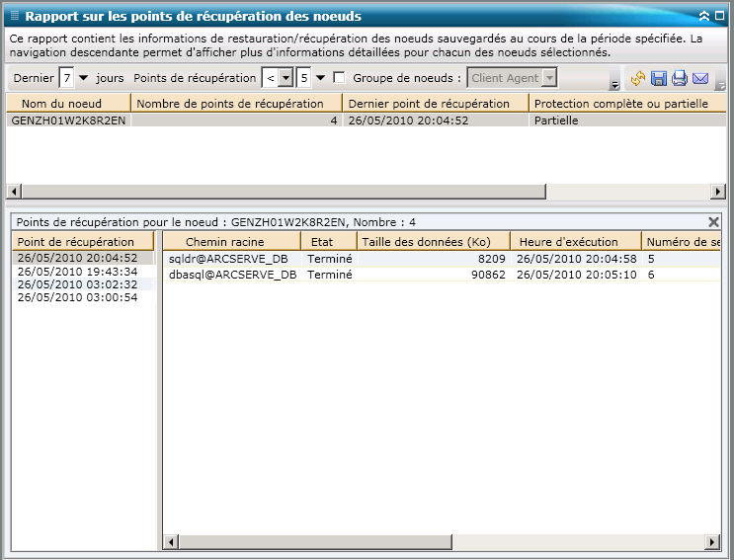Expand the filter toolbar overflow arrow
Screen dimensions: 734x560
tap(614, 85)
